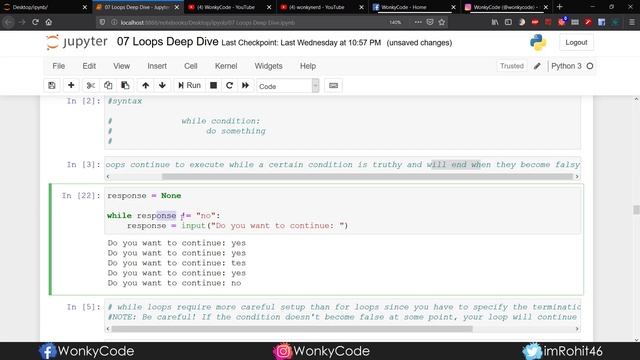Go back in browser history
Screen dimensions: 640x360
coord(9,22)
